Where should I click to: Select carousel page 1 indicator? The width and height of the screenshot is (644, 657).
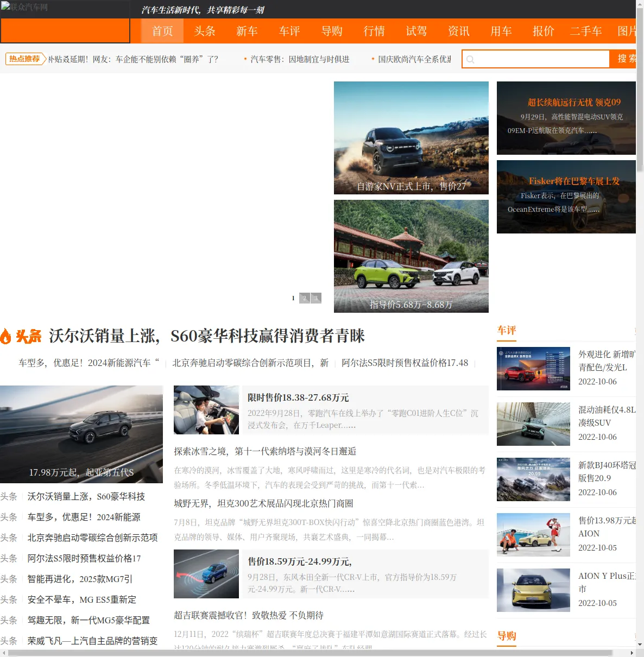(x=293, y=298)
